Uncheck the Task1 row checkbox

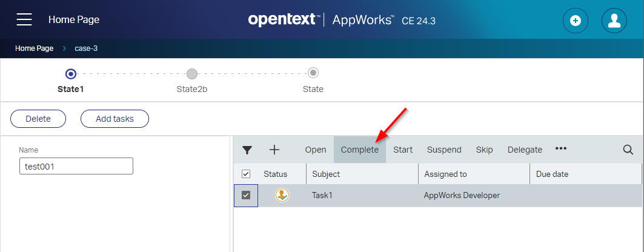pos(246,195)
